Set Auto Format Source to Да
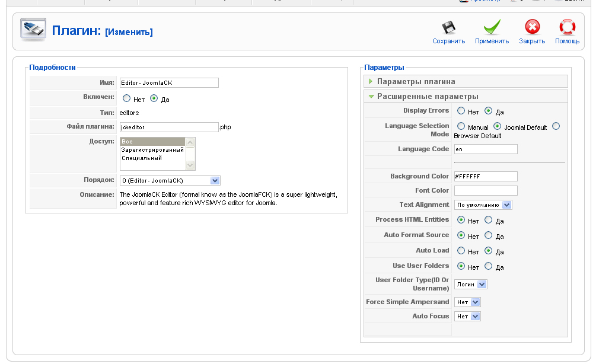The image size is (596, 364). [x=489, y=235]
